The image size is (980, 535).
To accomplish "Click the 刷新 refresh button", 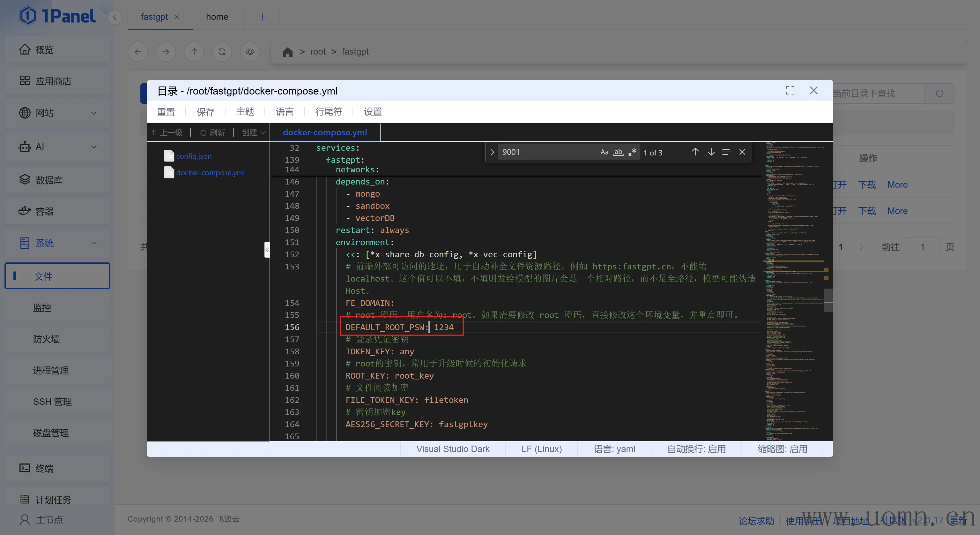I will click(x=213, y=132).
